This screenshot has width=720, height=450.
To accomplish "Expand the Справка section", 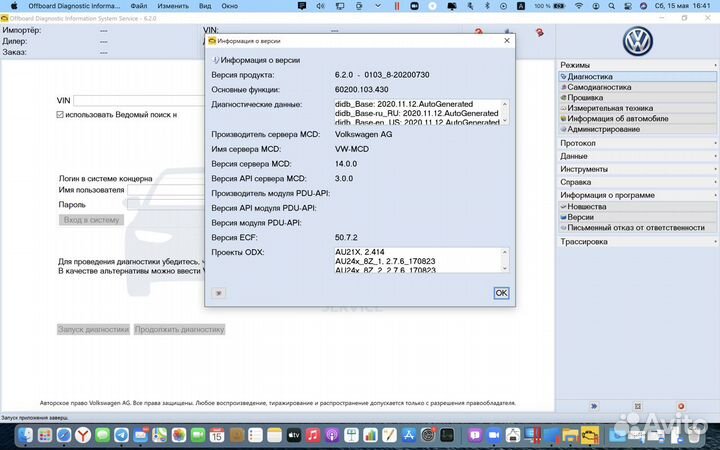I will (x=638, y=182).
